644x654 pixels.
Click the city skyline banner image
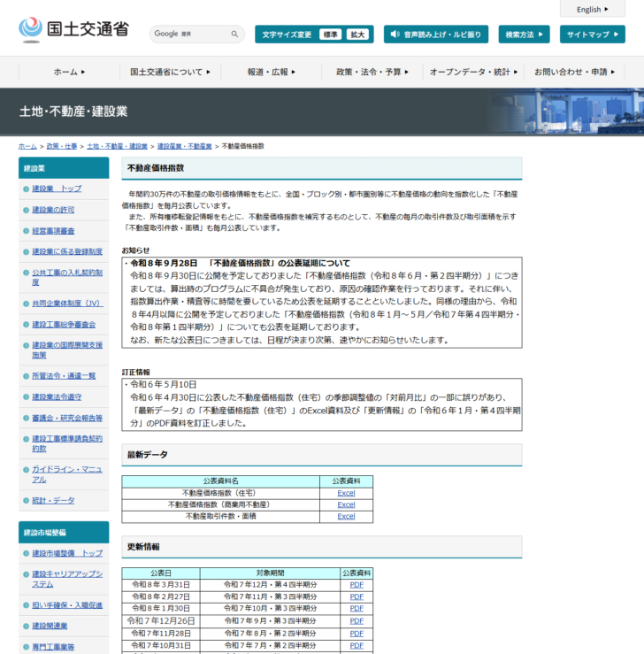point(565,112)
